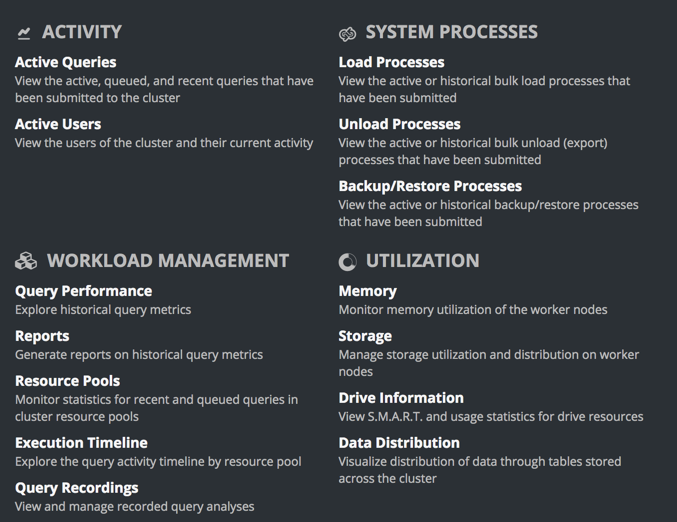This screenshot has width=677, height=522.
Task: Go to Active Users
Action: point(58,124)
